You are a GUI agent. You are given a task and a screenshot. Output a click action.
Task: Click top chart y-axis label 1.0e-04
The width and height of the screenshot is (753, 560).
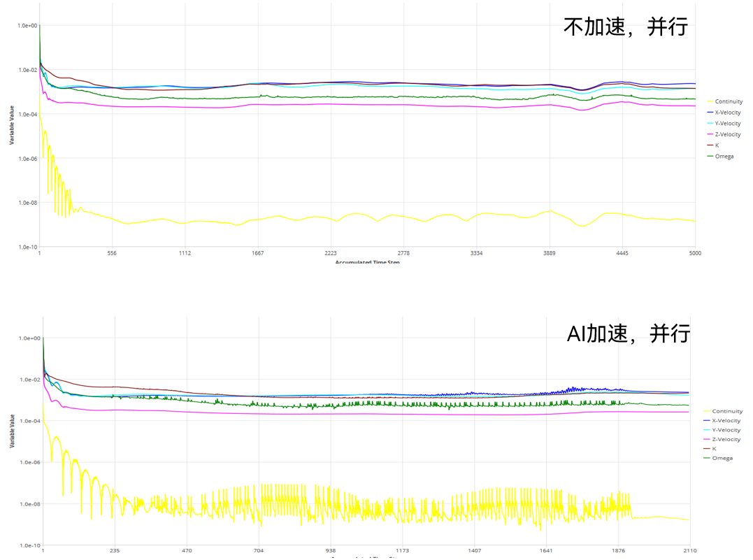[27, 114]
